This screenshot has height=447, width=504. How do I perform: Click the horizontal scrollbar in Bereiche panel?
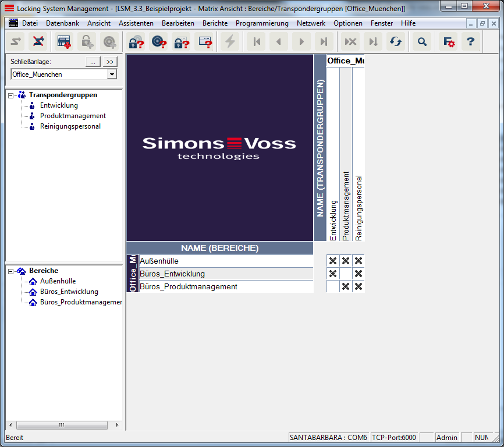point(63,425)
